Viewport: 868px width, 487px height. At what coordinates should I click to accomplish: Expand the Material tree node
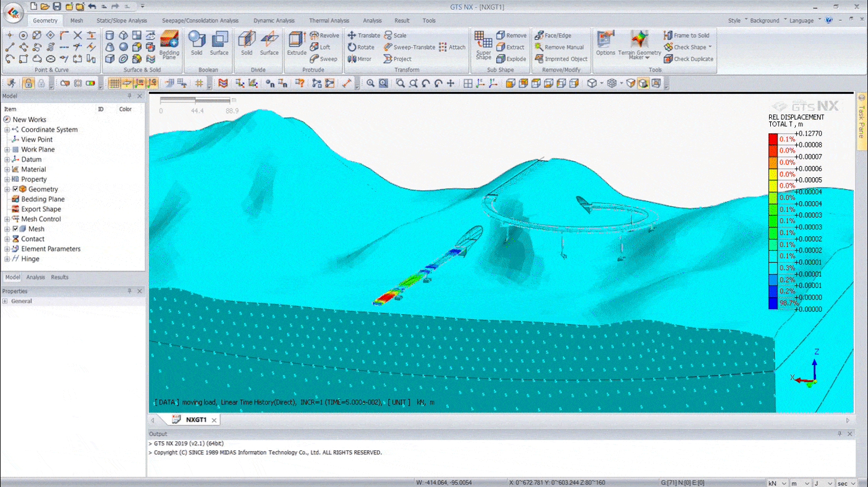(x=7, y=169)
